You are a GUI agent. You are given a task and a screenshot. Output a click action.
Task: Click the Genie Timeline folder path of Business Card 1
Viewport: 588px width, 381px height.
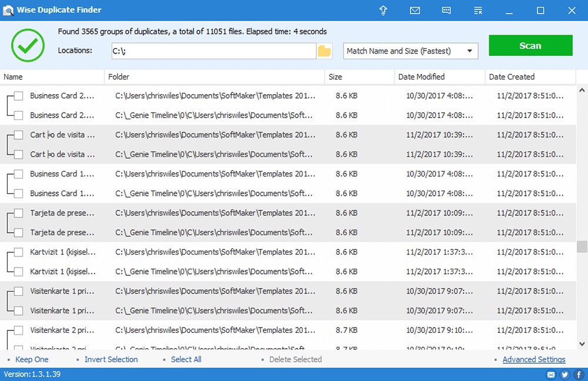click(214, 194)
